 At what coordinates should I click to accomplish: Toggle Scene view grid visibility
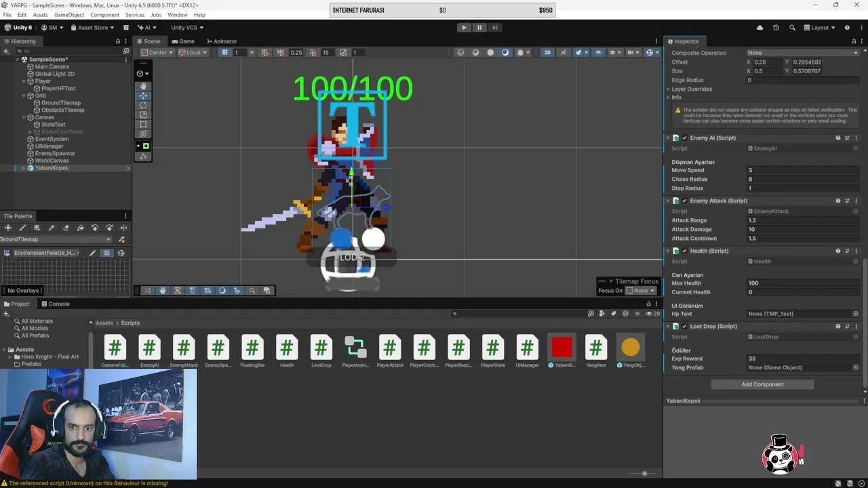point(224,53)
